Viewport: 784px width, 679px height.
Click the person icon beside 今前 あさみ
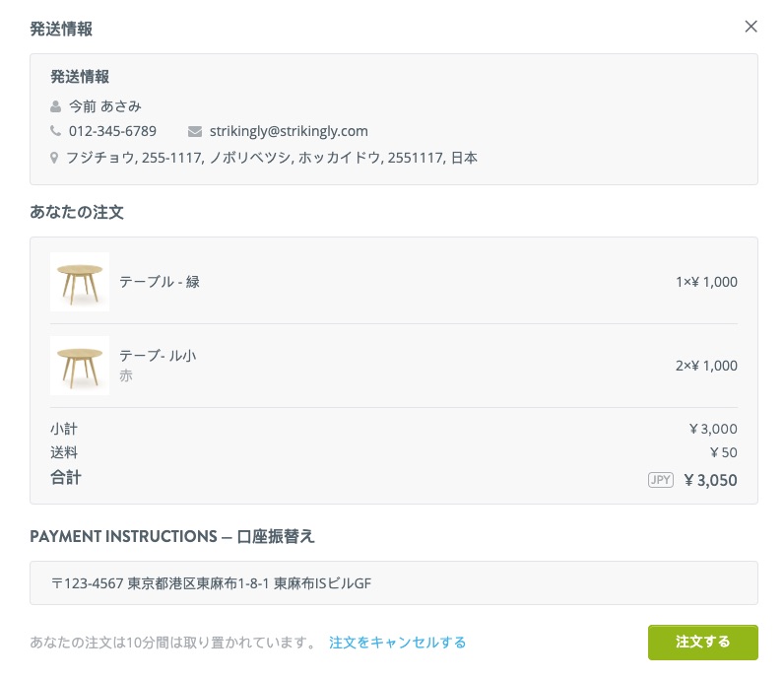55,106
